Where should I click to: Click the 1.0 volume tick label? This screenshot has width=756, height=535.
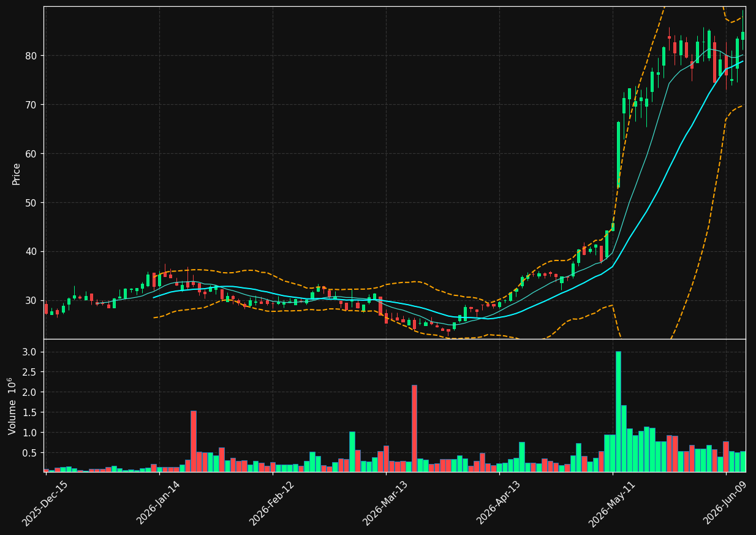30,433
